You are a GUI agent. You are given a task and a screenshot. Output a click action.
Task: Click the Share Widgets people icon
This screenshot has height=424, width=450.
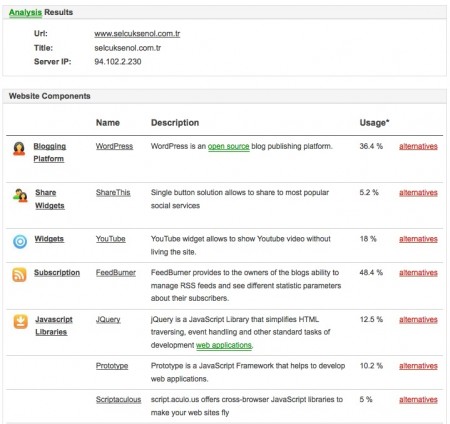(20, 195)
